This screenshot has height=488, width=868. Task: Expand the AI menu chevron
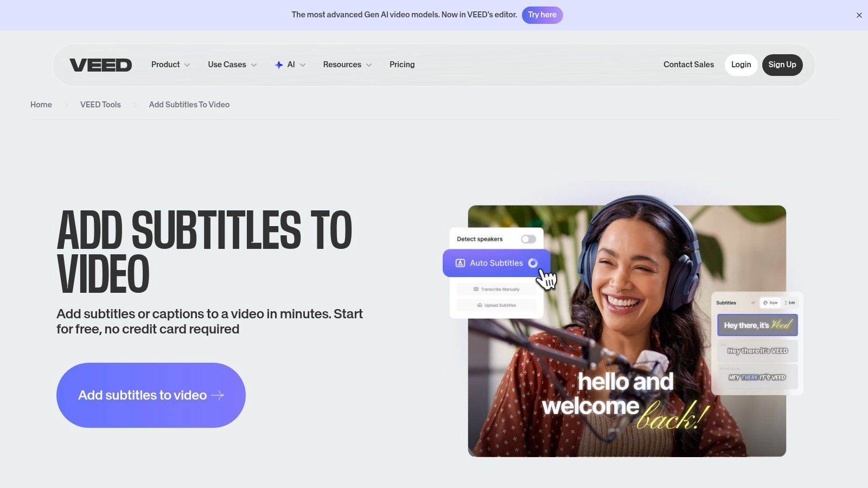303,65
